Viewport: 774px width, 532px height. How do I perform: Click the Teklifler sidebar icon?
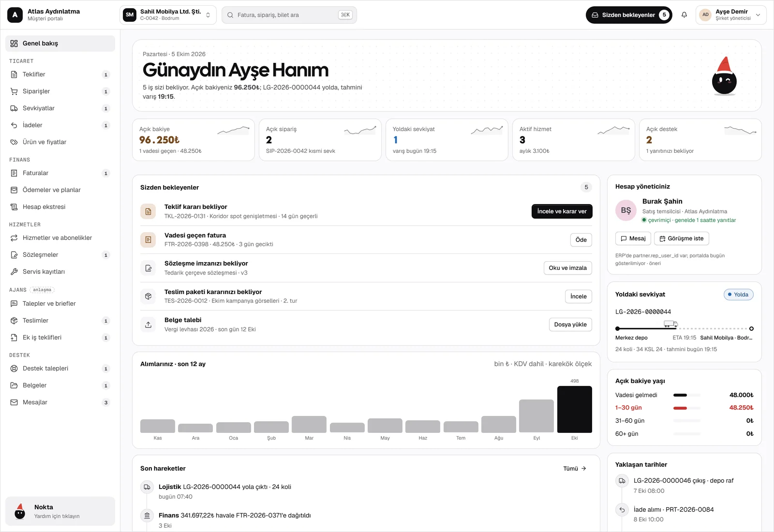[14, 74]
